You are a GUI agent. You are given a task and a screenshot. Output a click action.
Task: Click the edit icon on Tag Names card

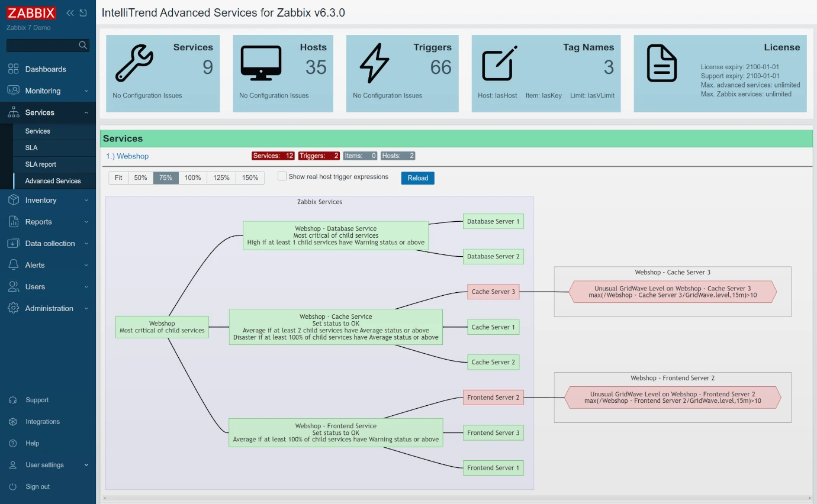[500, 63]
